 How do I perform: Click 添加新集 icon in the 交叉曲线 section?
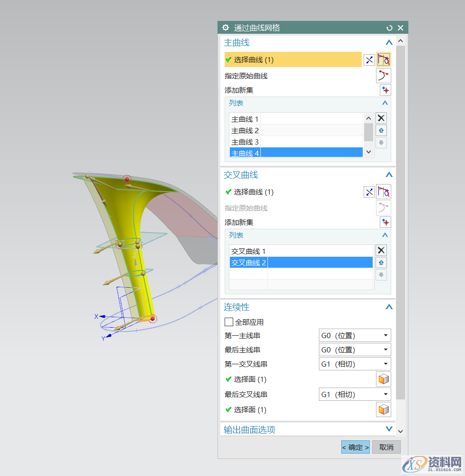point(385,222)
